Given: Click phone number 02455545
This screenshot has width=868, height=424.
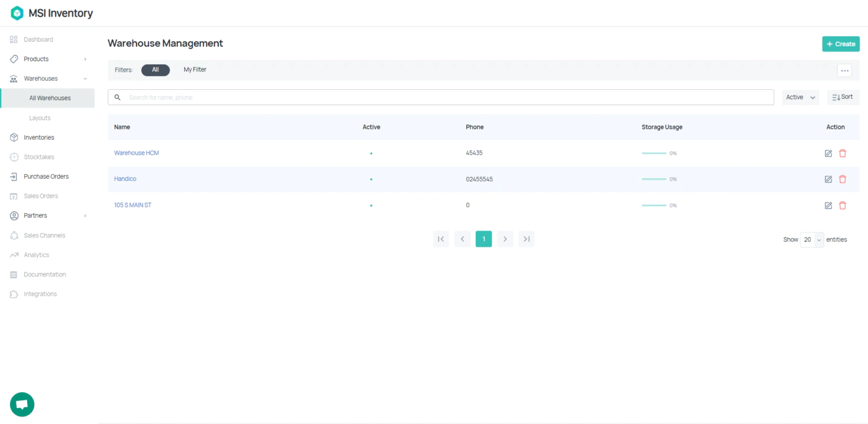Looking at the screenshot, I should click(479, 179).
